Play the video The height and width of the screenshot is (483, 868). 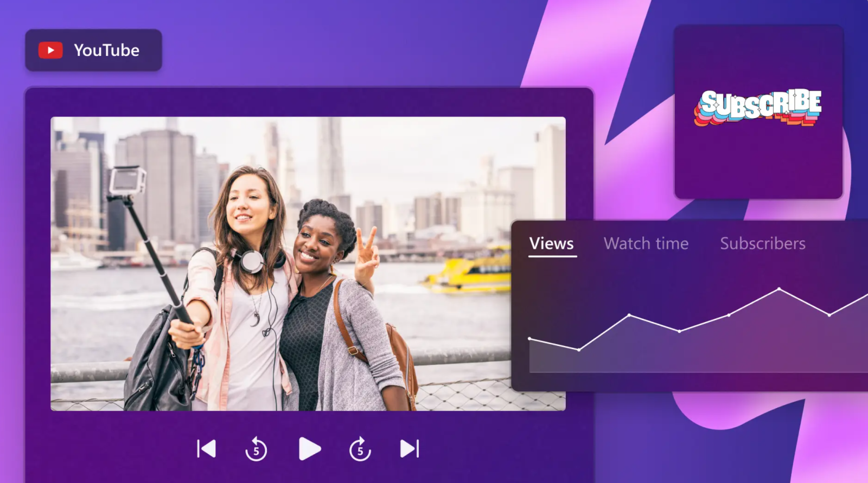pyautogui.click(x=310, y=449)
